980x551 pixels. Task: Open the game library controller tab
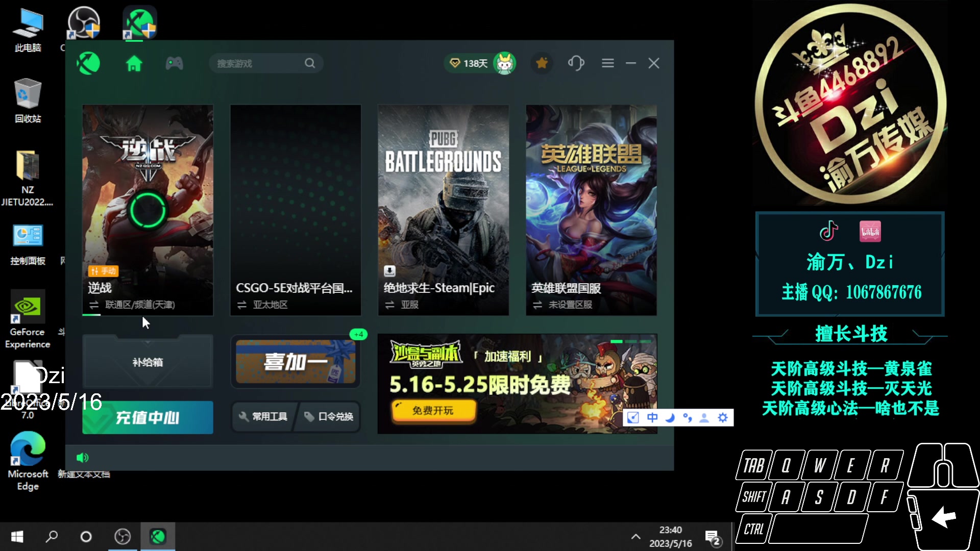tap(174, 63)
